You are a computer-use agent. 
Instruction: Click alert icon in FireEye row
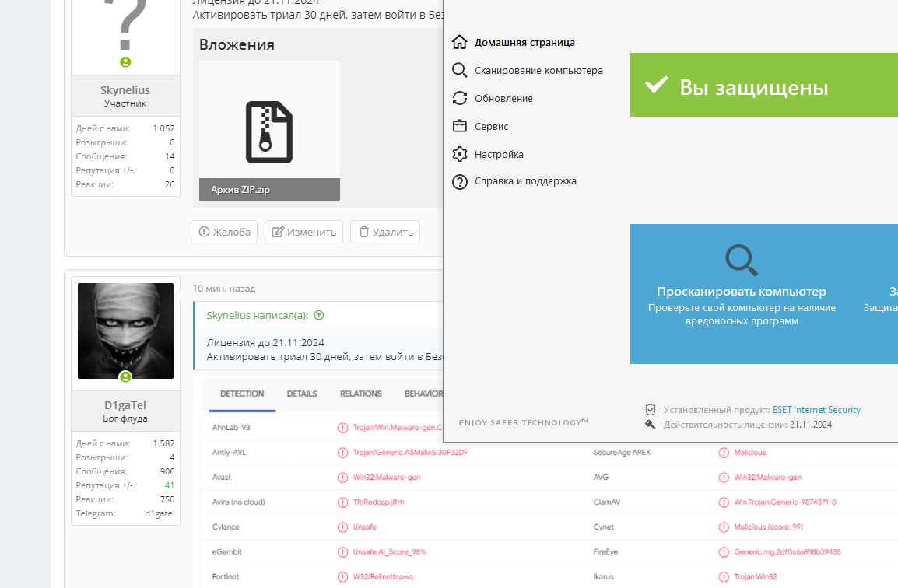click(x=724, y=552)
